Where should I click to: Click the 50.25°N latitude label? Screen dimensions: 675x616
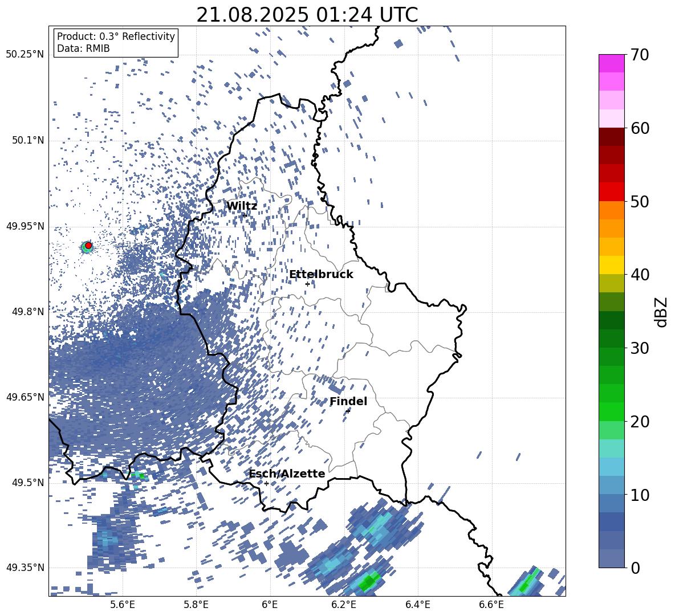click(x=25, y=55)
